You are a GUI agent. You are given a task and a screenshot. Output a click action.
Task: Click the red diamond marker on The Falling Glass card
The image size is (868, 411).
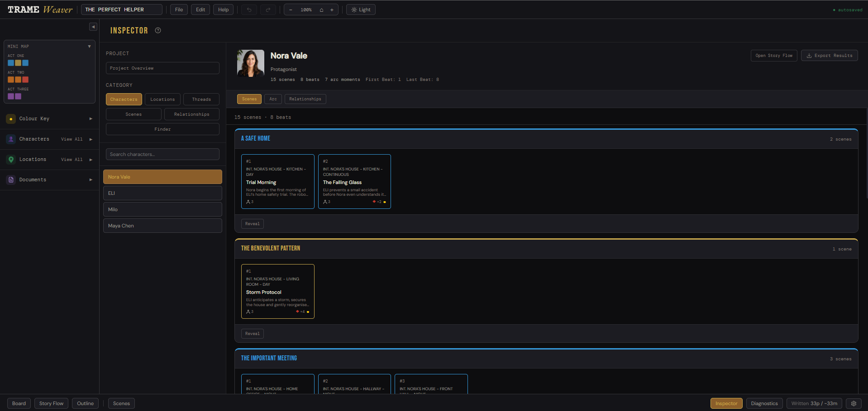tap(374, 202)
